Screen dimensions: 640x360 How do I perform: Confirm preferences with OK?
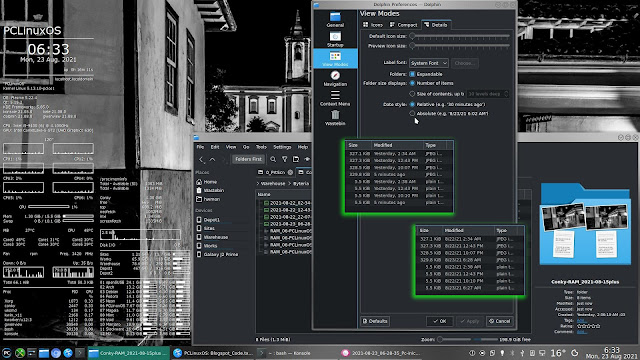click(440, 321)
